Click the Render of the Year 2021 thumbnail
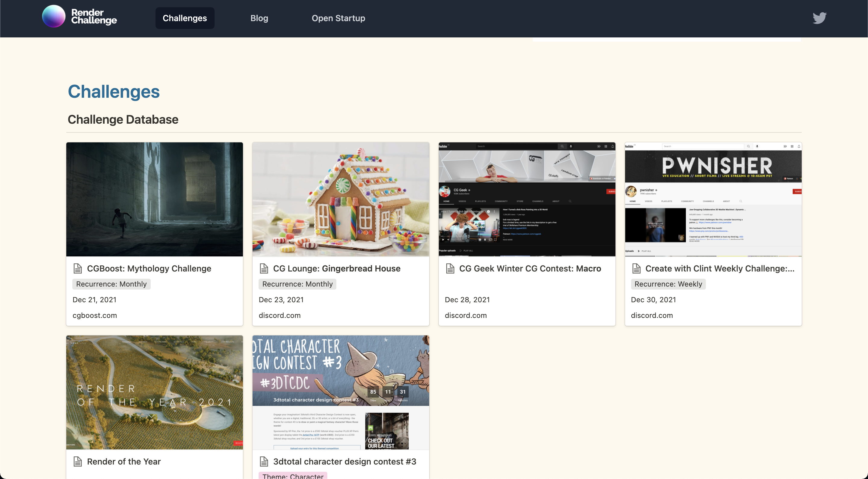The image size is (868, 479). 154,392
